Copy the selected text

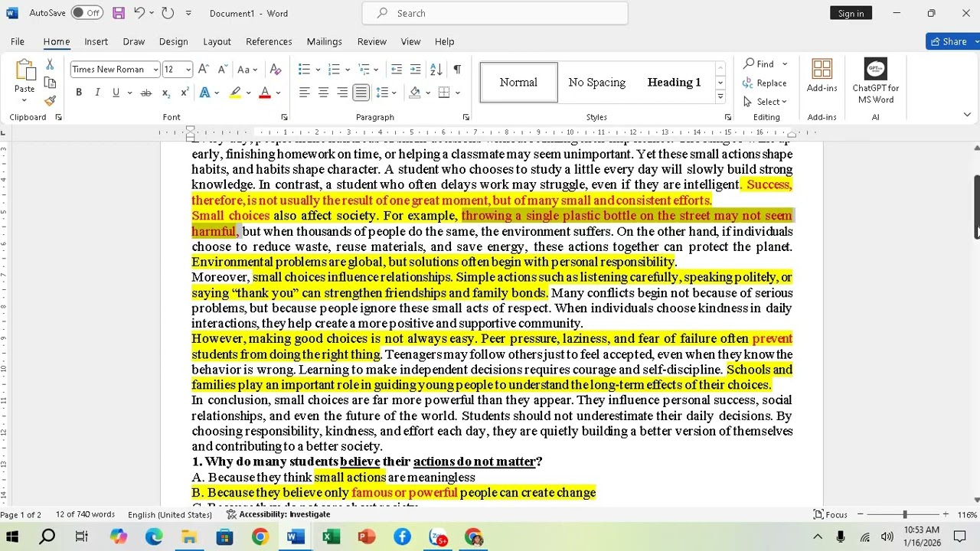pos(50,83)
